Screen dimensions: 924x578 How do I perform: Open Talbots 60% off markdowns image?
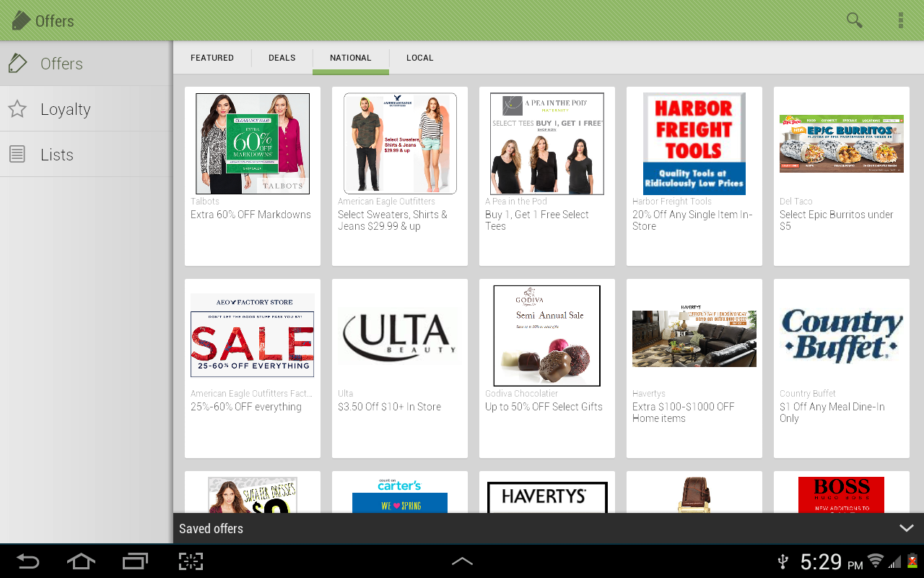[253, 144]
